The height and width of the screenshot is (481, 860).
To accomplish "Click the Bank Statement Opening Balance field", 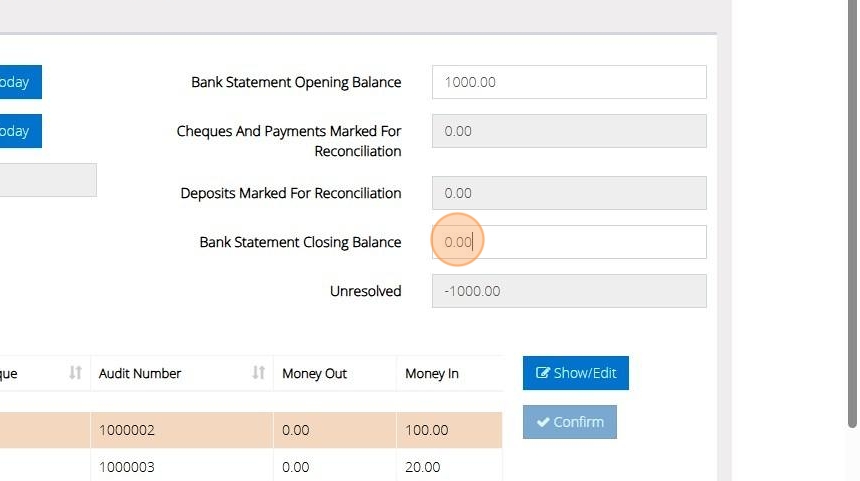I will click(569, 82).
